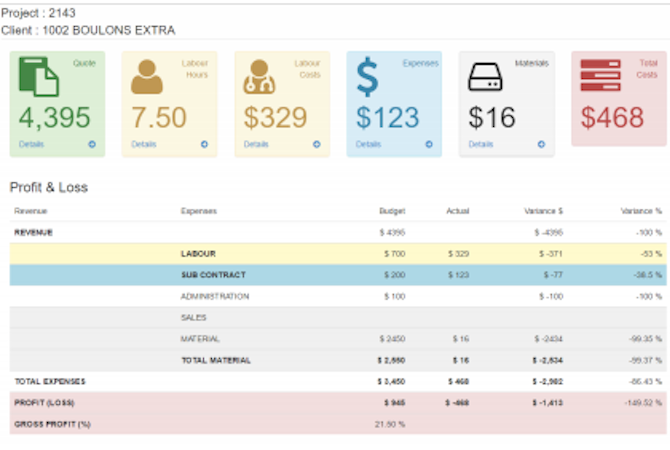Select the SUB CONTRACT row label
Viewport: 670px width, 450px height.
[x=213, y=275]
